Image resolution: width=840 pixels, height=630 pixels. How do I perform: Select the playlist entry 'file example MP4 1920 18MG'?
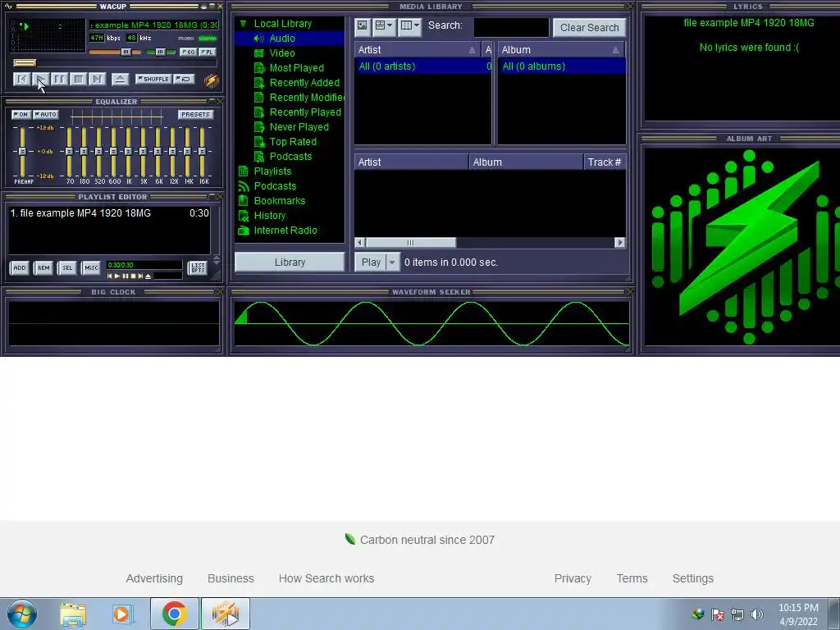(109, 213)
